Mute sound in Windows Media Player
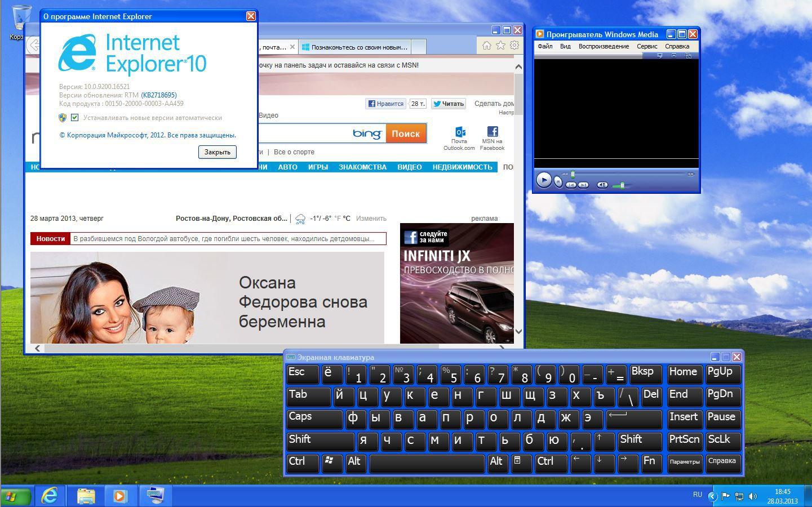Image resolution: width=812 pixels, height=507 pixels. pyautogui.click(x=602, y=185)
